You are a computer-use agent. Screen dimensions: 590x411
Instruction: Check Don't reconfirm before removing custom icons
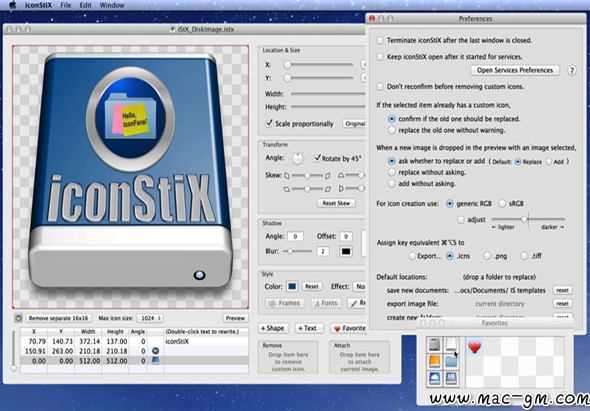[x=380, y=87]
